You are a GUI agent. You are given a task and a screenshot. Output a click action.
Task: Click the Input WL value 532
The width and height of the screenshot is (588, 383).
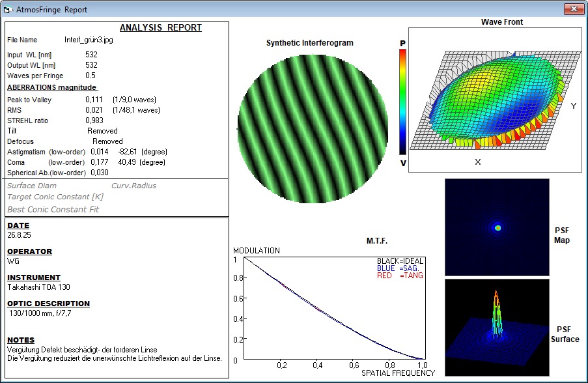[91, 55]
